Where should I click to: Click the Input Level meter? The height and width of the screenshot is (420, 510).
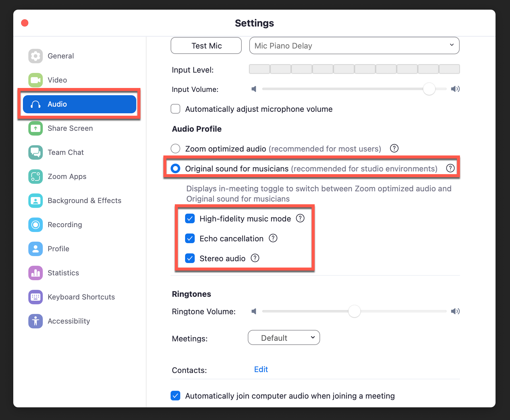point(354,69)
